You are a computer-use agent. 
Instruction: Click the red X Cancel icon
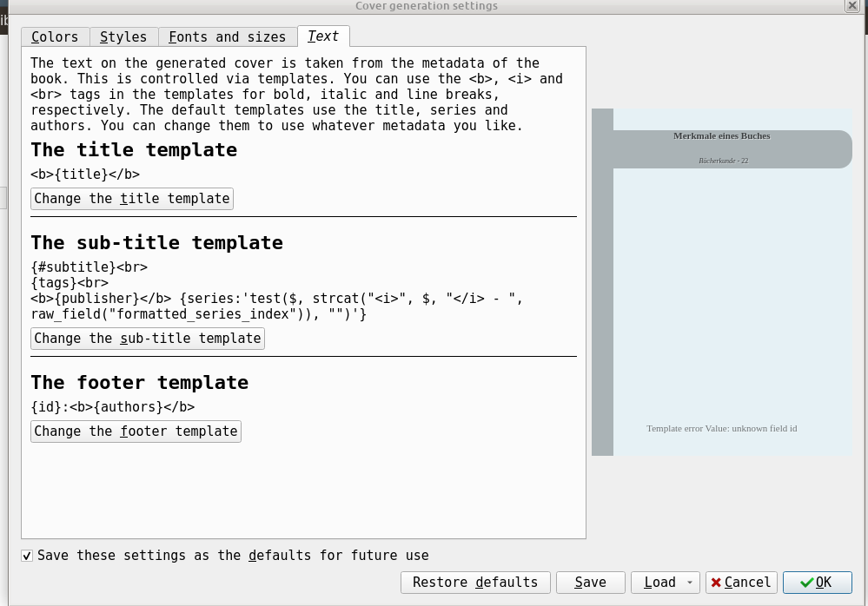click(x=717, y=583)
